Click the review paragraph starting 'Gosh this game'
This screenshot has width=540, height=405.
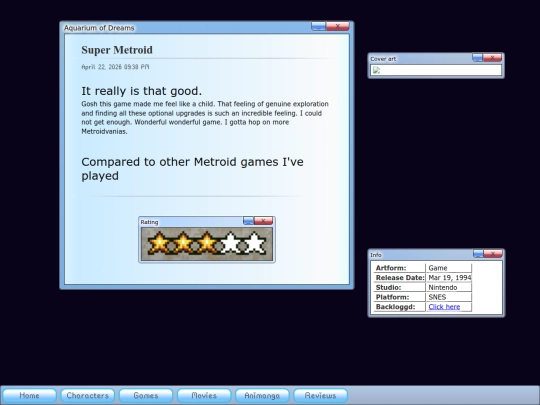[205, 117]
